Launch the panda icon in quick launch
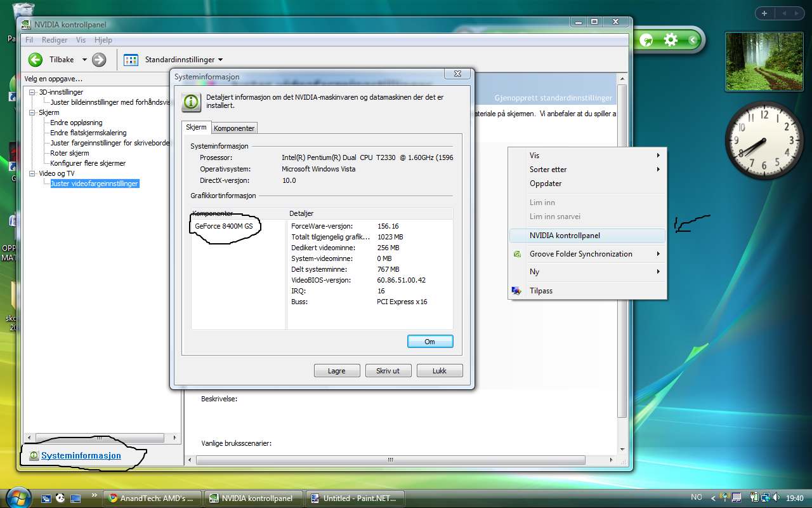This screenshot has width=812, height=508. point(60,498)
